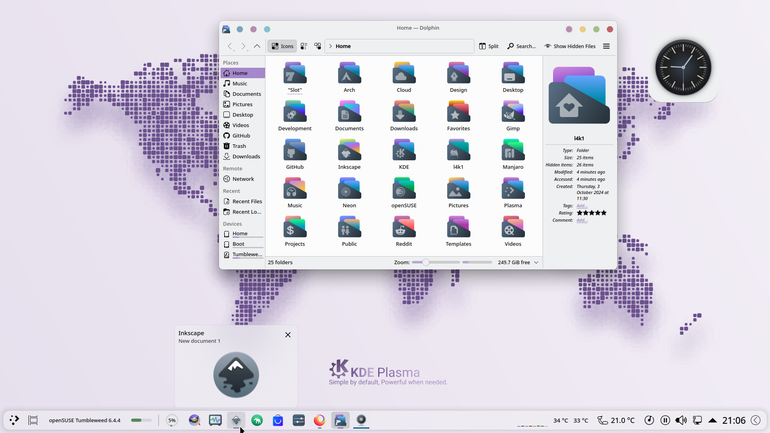Click the analog clock widget on the desktop

pyautogui.click(x=683, y=67)
